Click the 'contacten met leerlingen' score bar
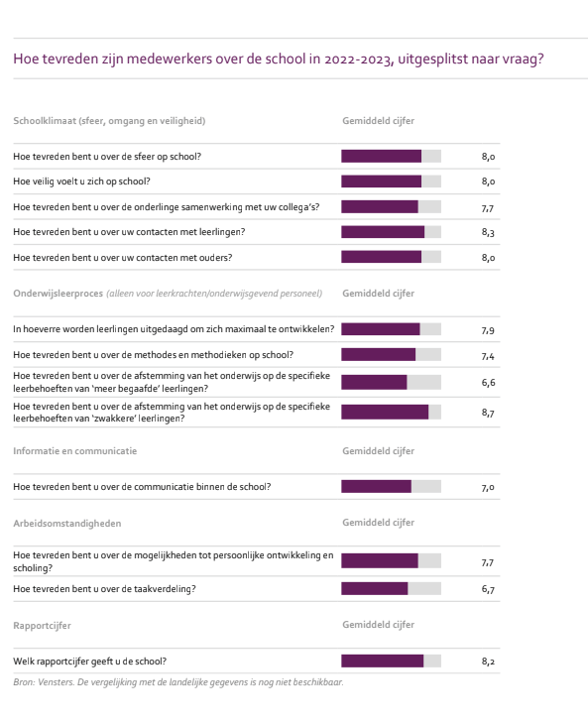Image resolution: width=588 pixels, height=724 pixels. click(391, 232)
